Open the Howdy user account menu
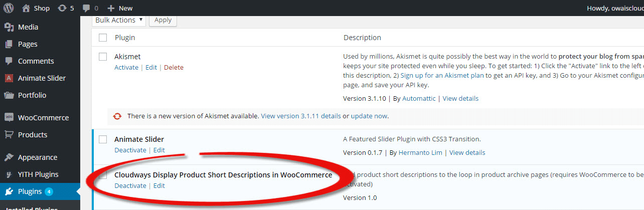 click(615, 8)
